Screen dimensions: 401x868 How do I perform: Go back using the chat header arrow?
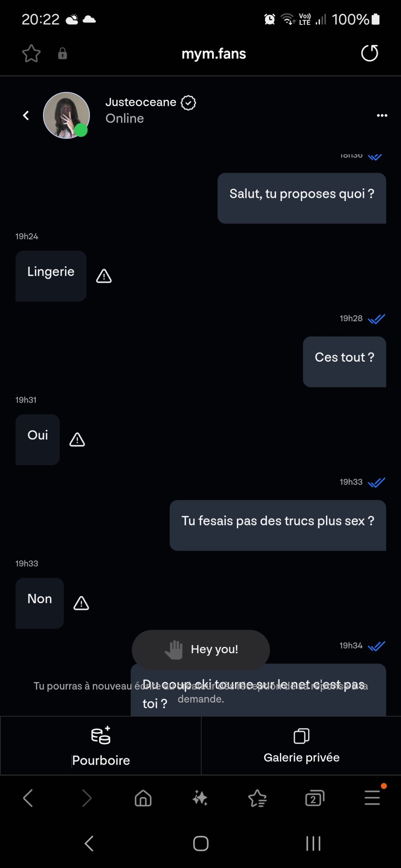(26, 116)
